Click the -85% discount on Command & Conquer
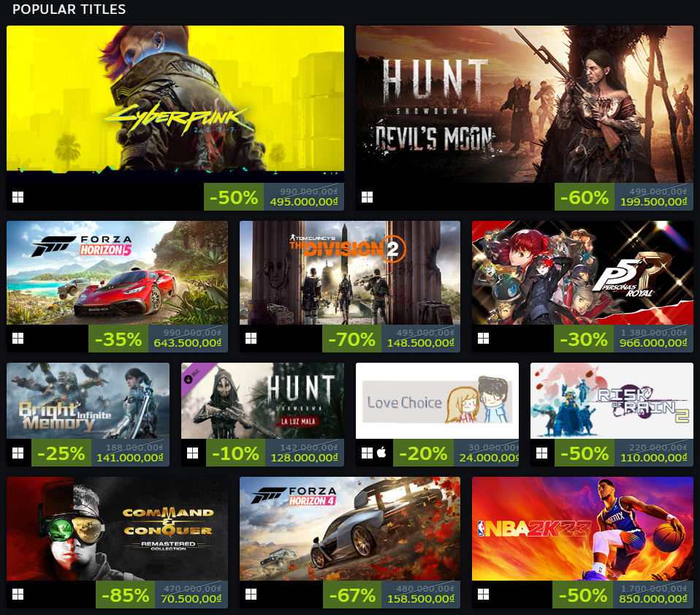Viewport: 700px width, 615px height. pos(126,595)
